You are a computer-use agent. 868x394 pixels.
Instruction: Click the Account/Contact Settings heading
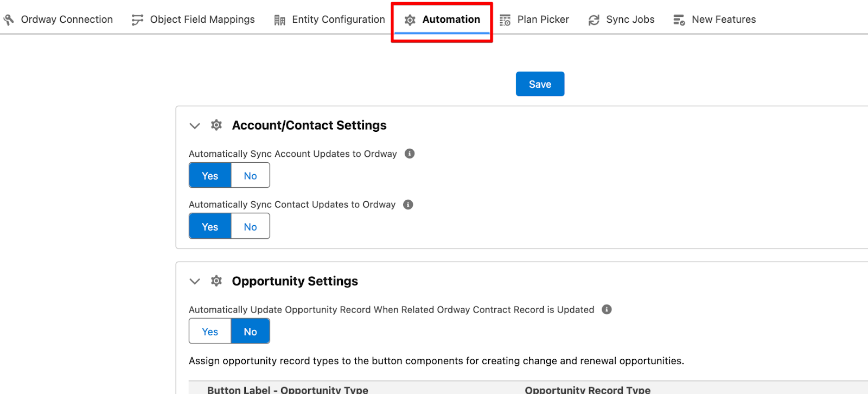pyautogui.click(x=309, y=125)
